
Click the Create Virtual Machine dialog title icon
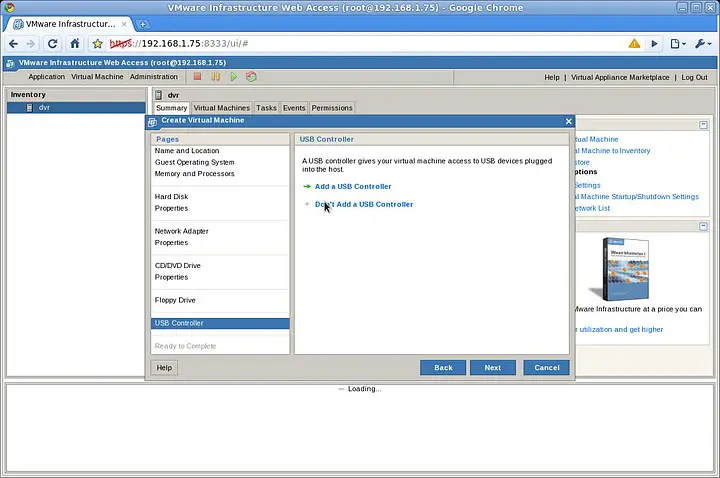coord(152,122)
